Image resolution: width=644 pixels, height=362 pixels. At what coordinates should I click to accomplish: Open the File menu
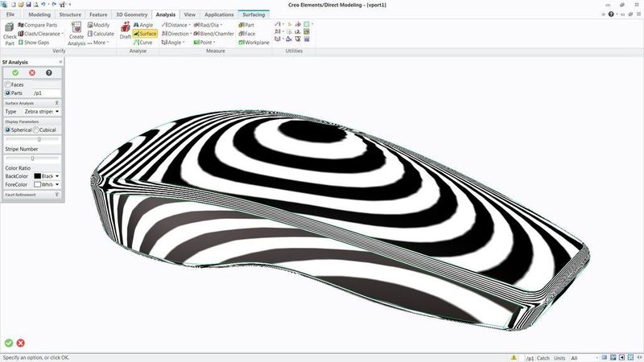coord(10,14)
